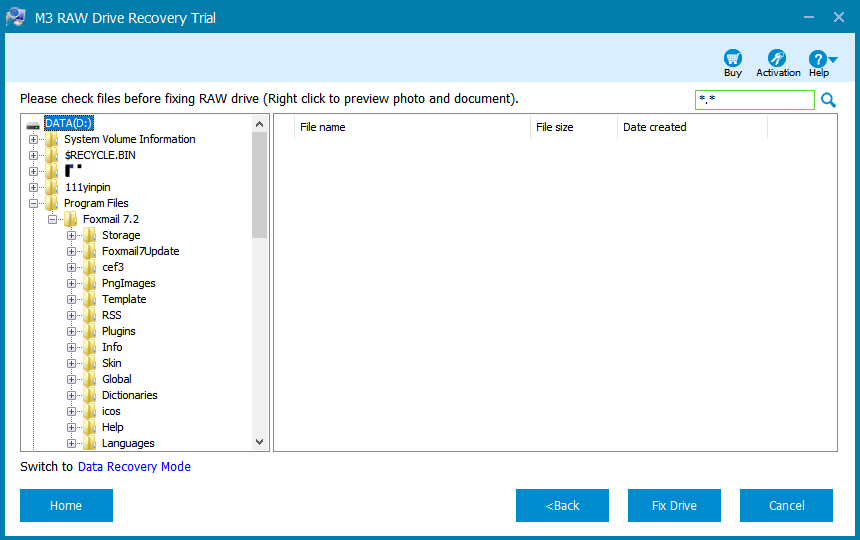Click the magnifier search icon
This screenshot has width=860, height=540.
point(828,100)
